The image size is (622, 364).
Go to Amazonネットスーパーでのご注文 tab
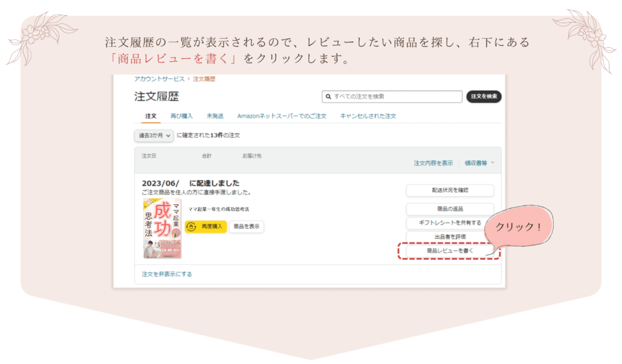tap(282, 116)
